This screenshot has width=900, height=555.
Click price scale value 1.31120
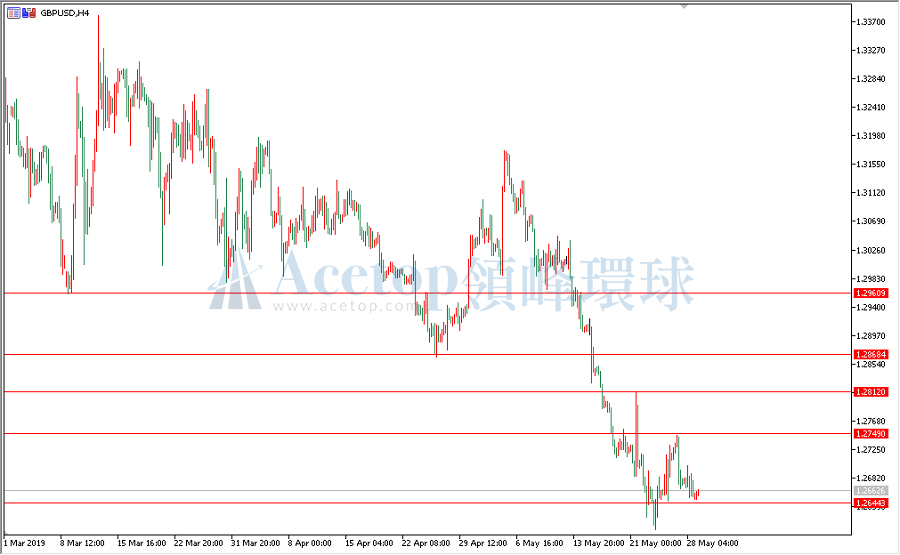pyautogui.click(x=871, y=193)
